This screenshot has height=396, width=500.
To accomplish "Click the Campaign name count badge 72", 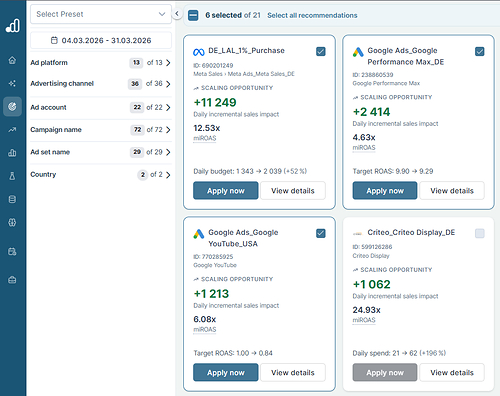I will (137, 130).
